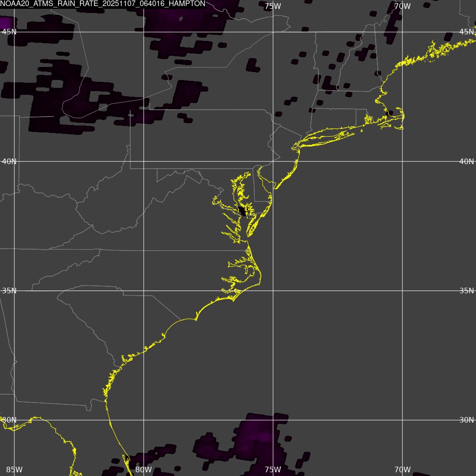Click the black pixel block in Chesapeake Bay

[242, 212]
